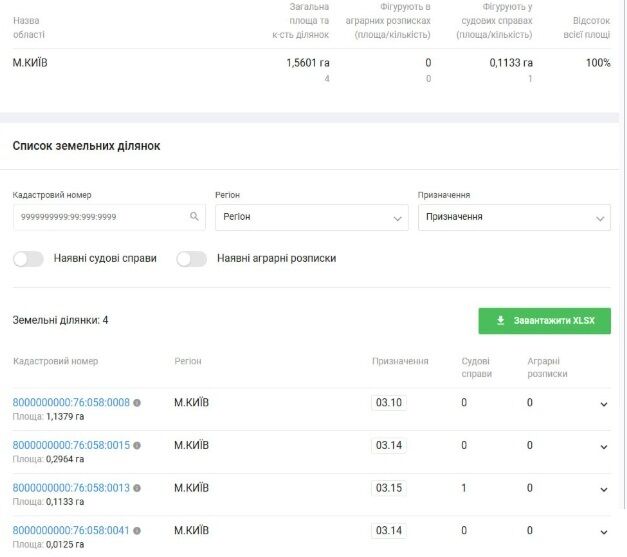The width and height of the screenshot is (627, 557).
Task: Click the 'Кадастровий номер' column header
Action: [x=55, y=361]
